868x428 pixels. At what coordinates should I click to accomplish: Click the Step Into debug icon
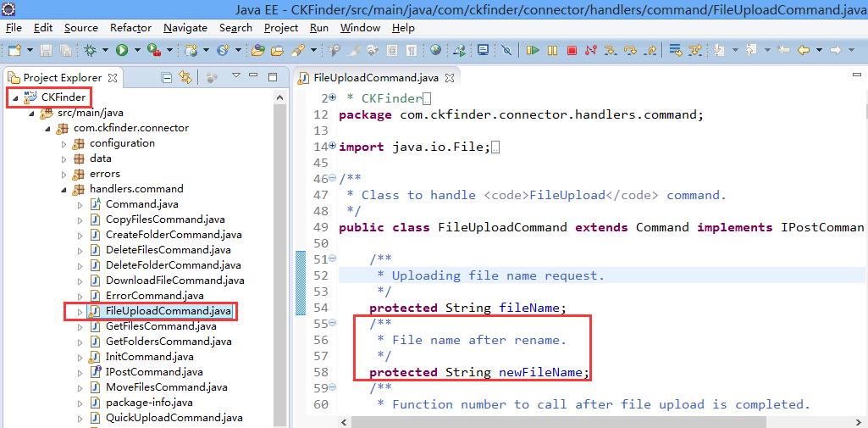(611, 50)
